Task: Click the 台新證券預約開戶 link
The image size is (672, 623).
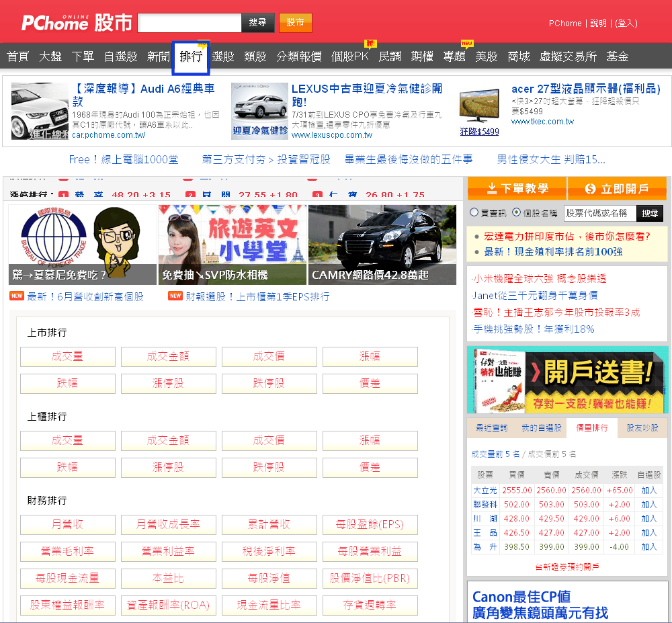Action: pos(567,567)
